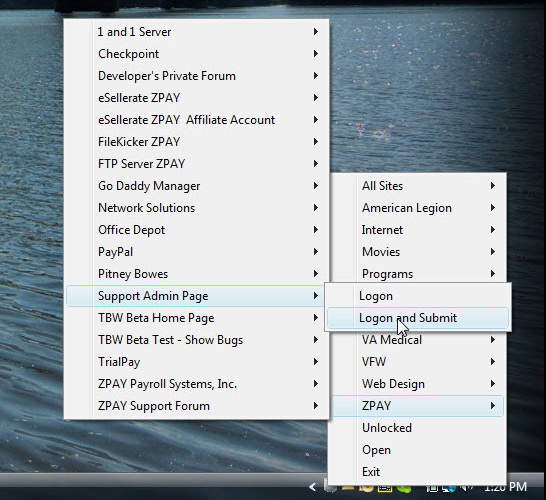The image size is (546, 500).
Task: Open the VA Medical category
Action: [x=417, y=341]
